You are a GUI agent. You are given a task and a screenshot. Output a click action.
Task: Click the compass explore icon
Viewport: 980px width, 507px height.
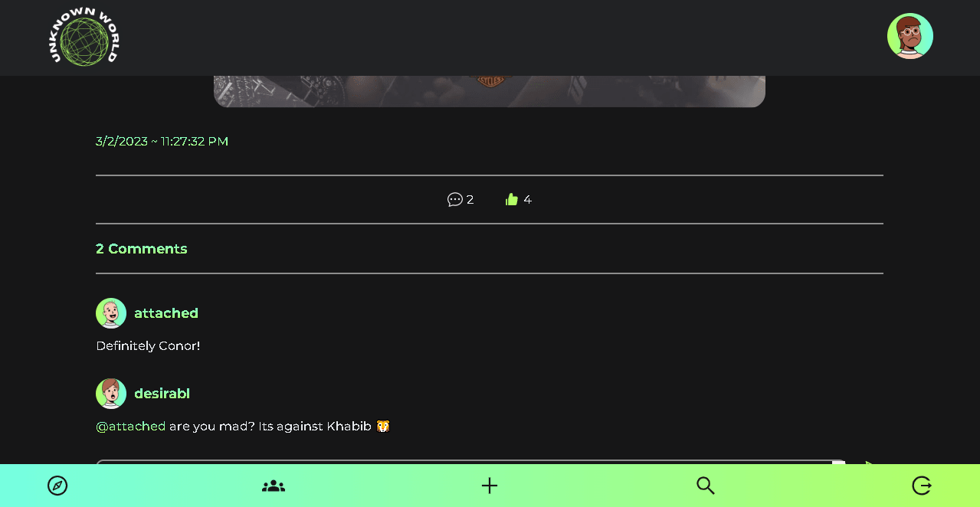(x=57, y=486)
